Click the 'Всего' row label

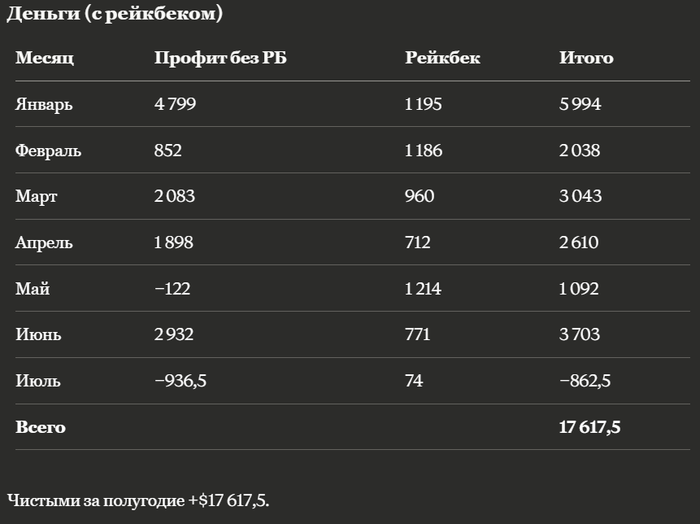click(x=41, y=428)
